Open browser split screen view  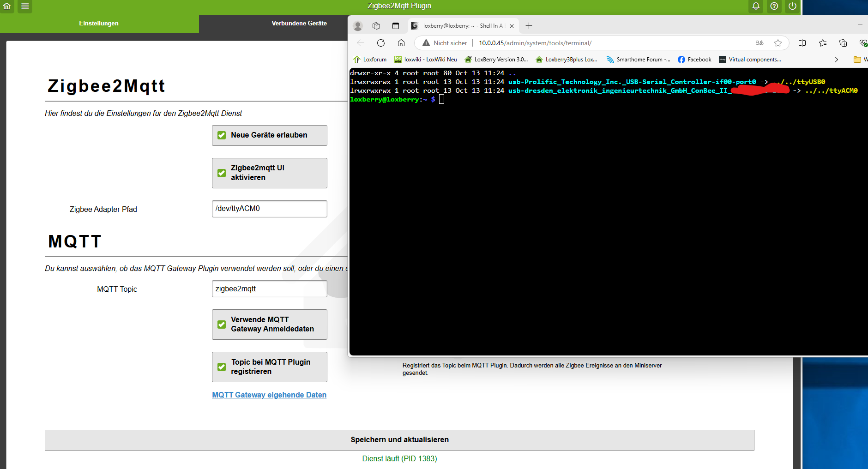pos(802,43)
